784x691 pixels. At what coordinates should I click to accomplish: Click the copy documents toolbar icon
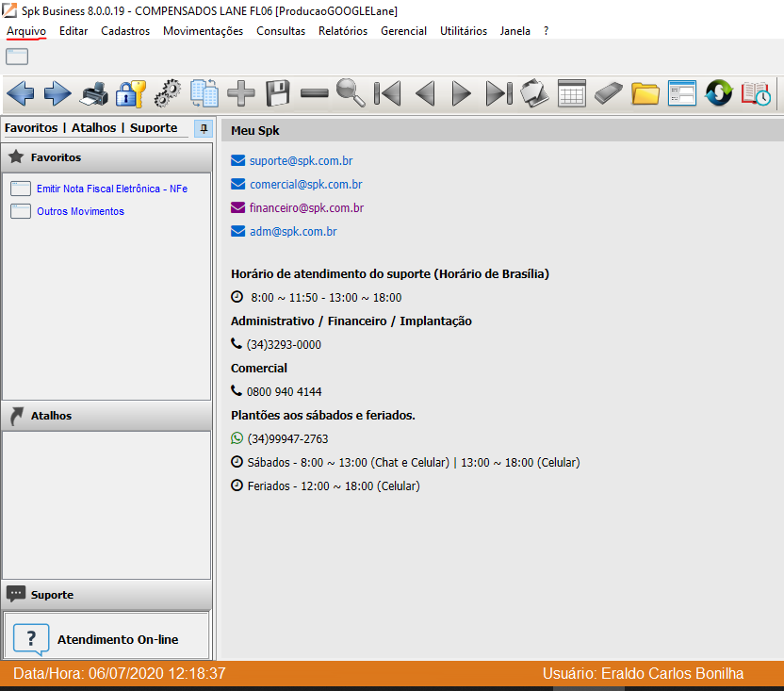point(204,93)
